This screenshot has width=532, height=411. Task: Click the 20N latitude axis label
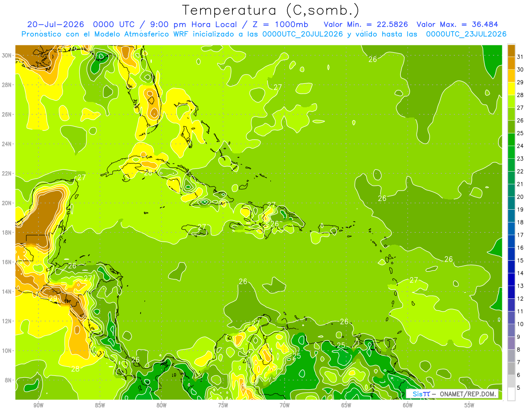tap(8, 203)
